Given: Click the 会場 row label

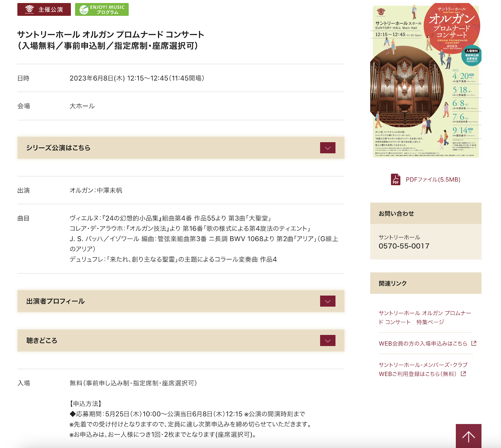Looking at the screenshot, I should tap(23, 106).
